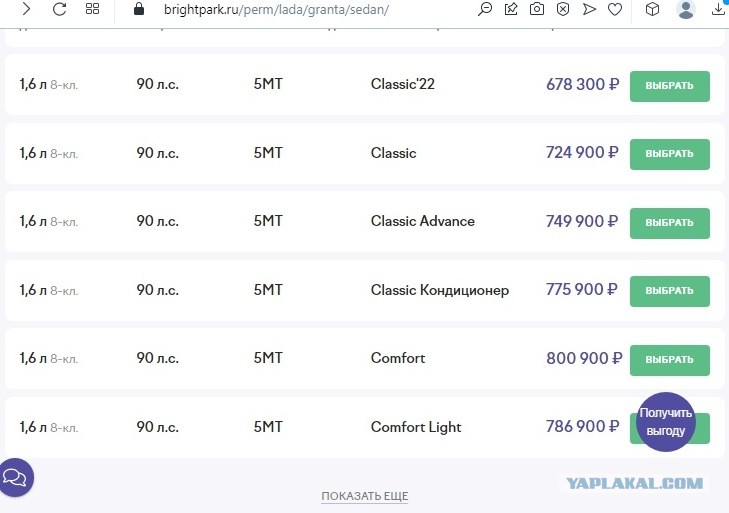Click the ПОКАЗАТЬ ЕЩЕ link
The image size is (729, 513).
point(365,496)
